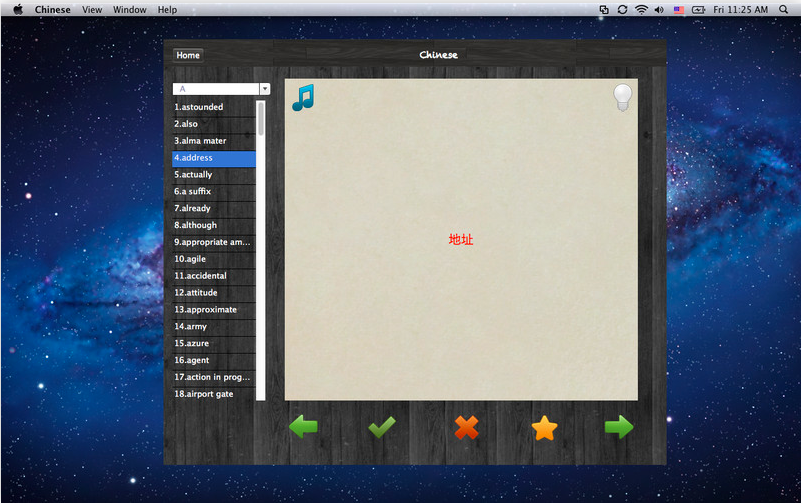Open Spotlight search in the menu bar
This screenshot has height=503, width=801.
[783, 9]
